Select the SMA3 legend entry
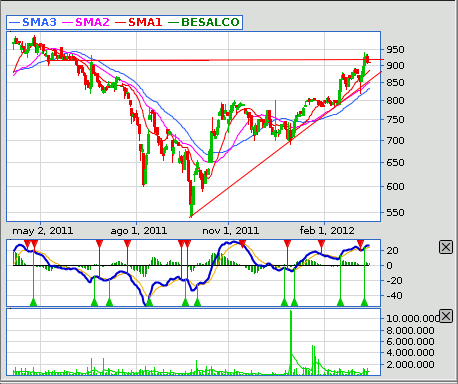The image size is (458, 384). (x=33, y=22)
